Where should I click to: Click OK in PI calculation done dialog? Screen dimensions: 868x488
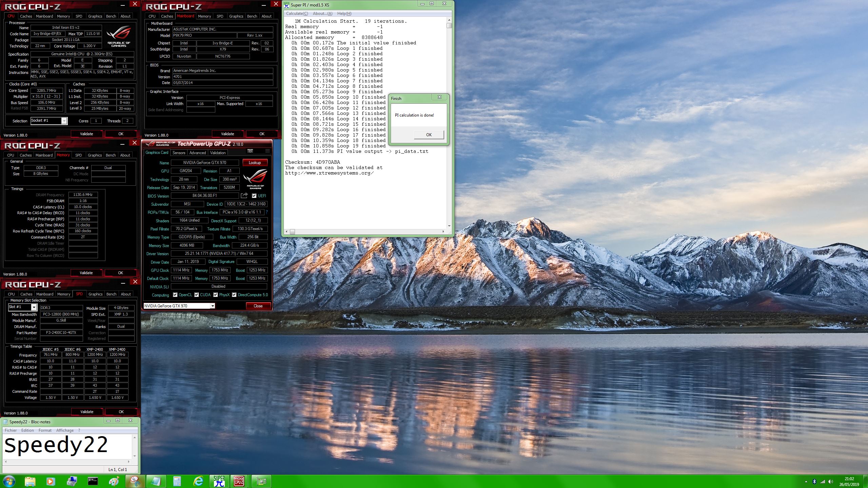(429, 135)
